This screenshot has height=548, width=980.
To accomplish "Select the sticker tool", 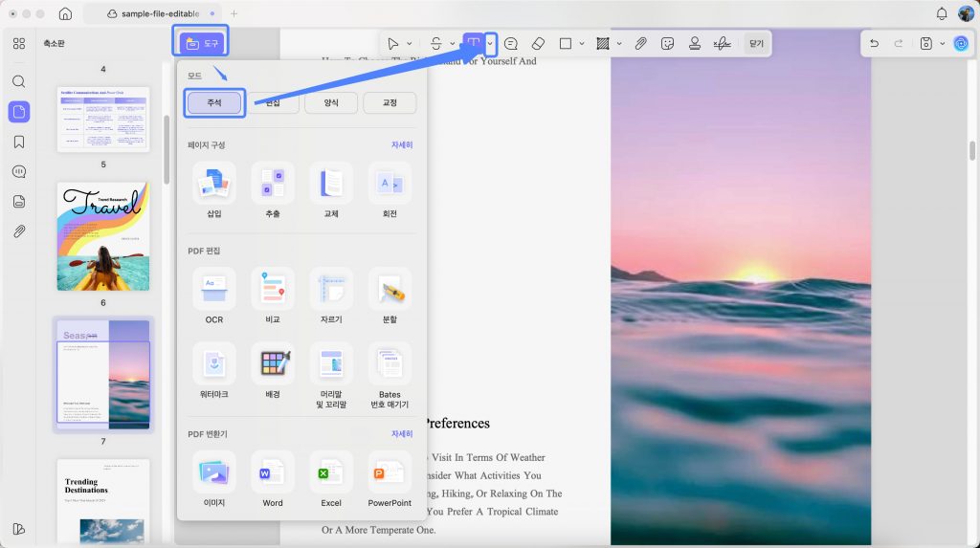I will 667,44.
